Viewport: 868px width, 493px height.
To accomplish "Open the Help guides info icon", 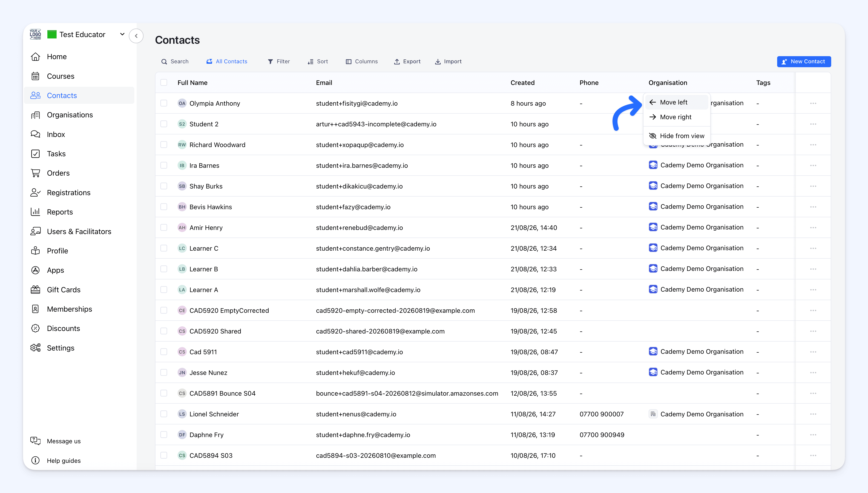I will 35,461.
